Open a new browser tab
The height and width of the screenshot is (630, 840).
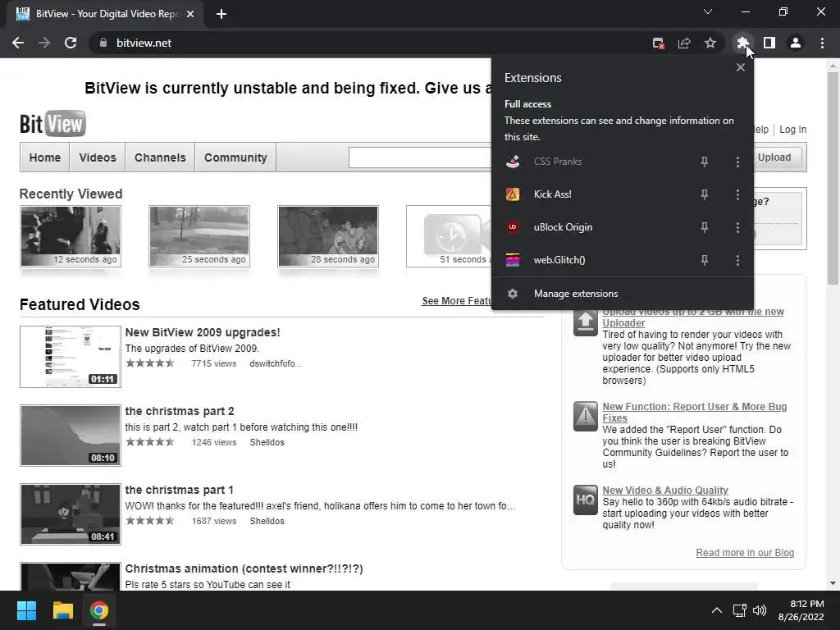point(221,14)
